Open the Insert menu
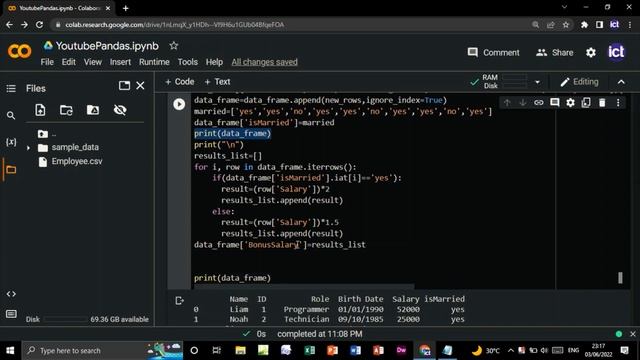Screen dimensions: 640x360 pos(120,62)
